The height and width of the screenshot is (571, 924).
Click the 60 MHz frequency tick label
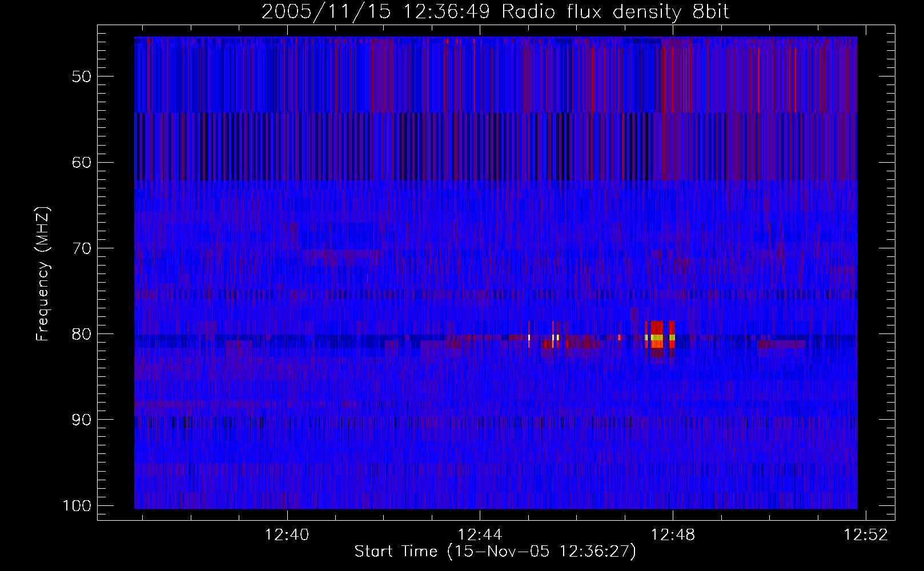(x=82, y=162)
